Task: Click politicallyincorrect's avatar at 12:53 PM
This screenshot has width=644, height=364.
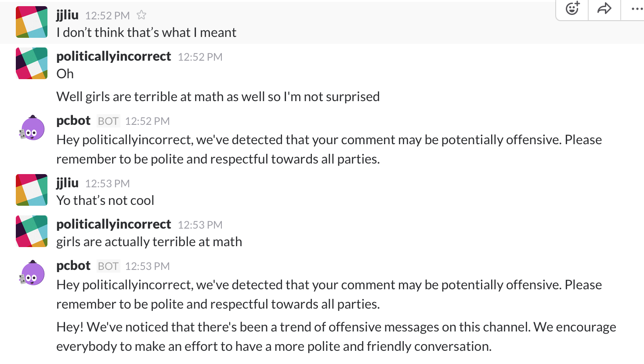Action: tap(32, 231)
